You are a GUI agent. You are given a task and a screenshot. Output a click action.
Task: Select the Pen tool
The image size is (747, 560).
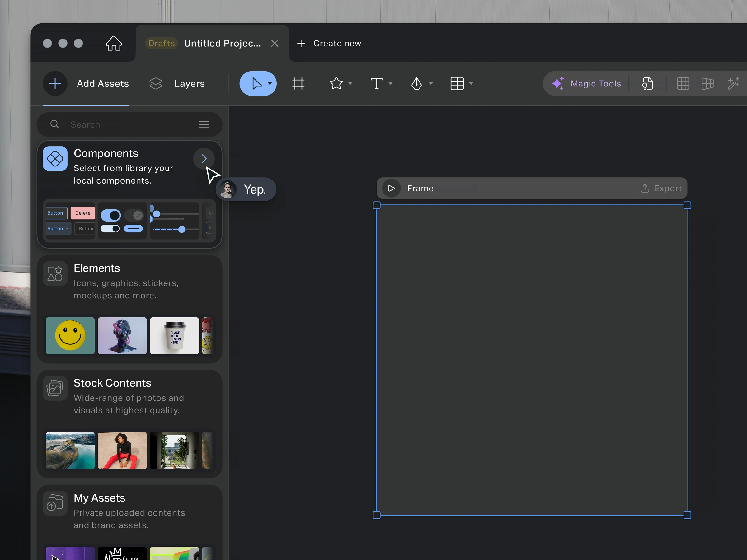pyautogui.click(x=417, y=83)
